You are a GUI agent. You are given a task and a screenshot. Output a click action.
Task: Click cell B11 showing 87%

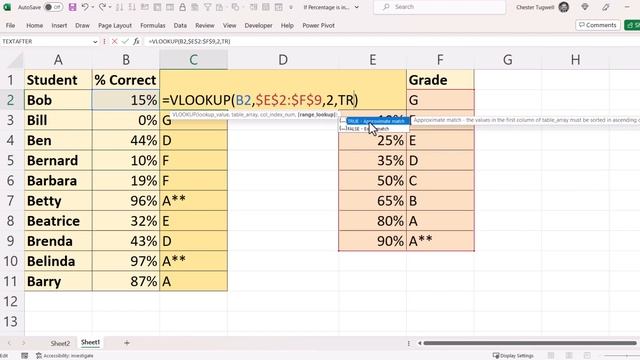click(x=126, y=281)
